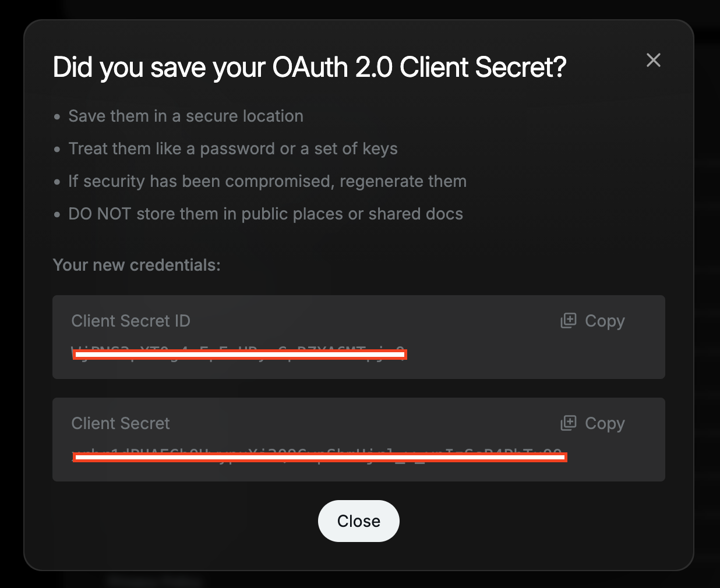Click the "Your new credentials:" text
The width and height of the screenshot is (720, 588).
pos(136,265)
